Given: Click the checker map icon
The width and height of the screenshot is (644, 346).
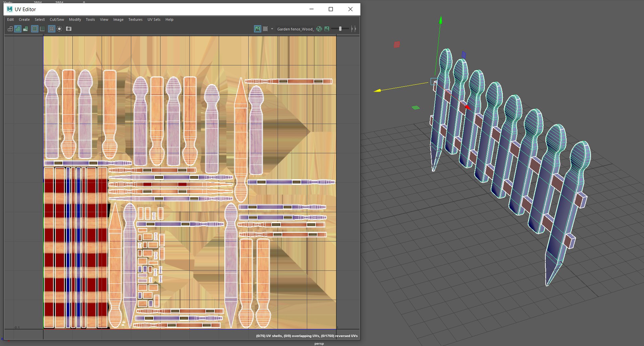Looking at the screenshot, I should [265, 29].
